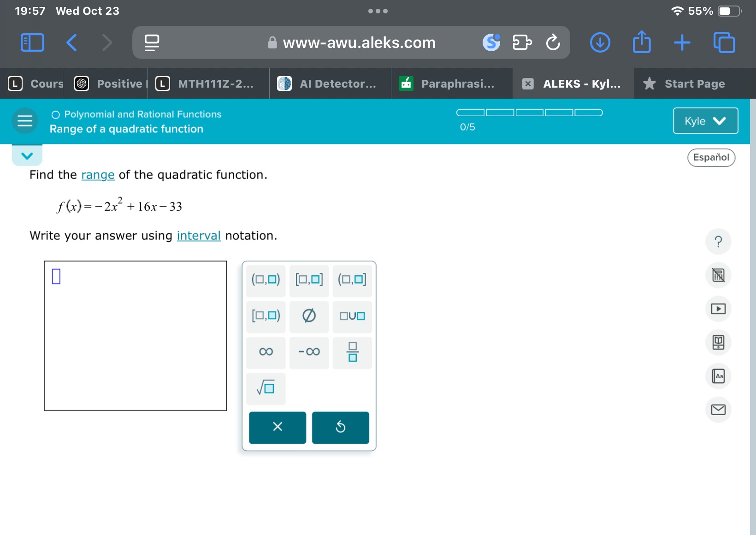Open Safari downloads
Image resolution: width=756 pixels, height=535 pixels.
tap(600, 42)
